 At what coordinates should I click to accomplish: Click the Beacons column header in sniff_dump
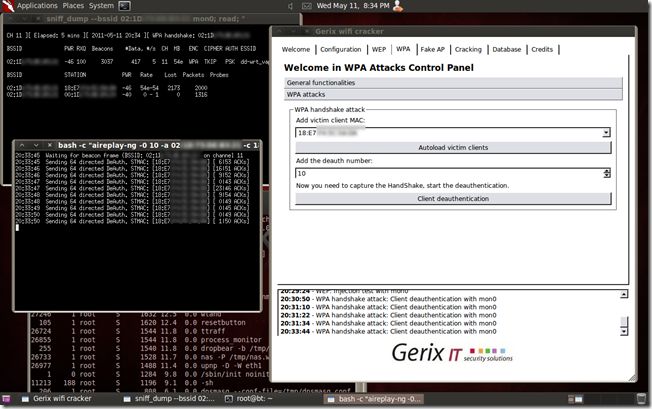click(102, 49)
